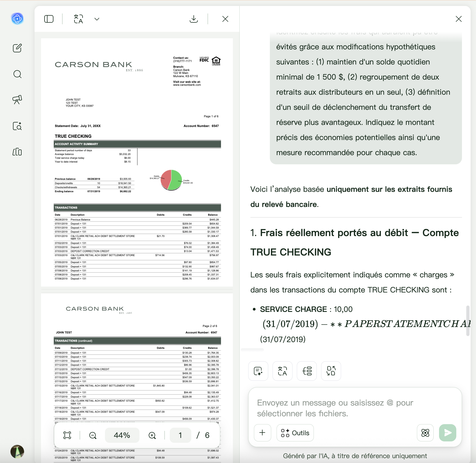
Task: Click the '1. Frais réellement portés au débit' heading
Action: 355,242
